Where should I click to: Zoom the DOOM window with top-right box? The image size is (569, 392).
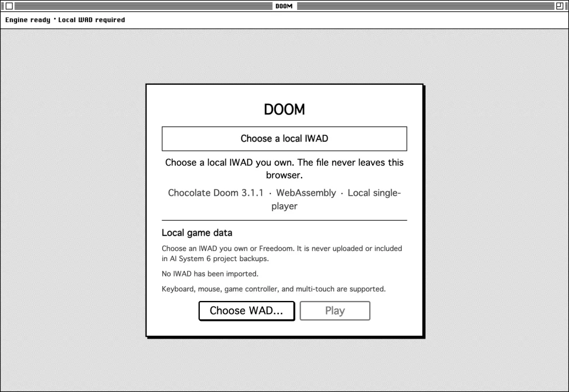559,6
